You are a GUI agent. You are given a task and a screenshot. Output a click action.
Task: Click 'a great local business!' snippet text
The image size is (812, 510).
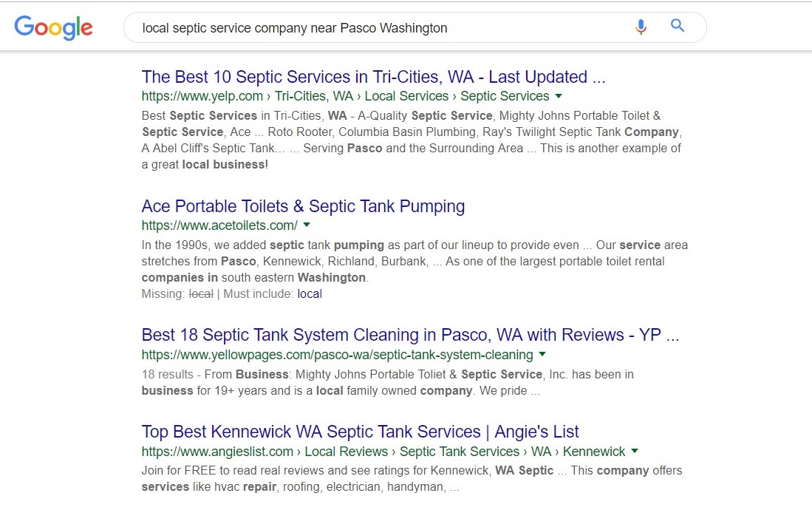click(x=205, y=164)
